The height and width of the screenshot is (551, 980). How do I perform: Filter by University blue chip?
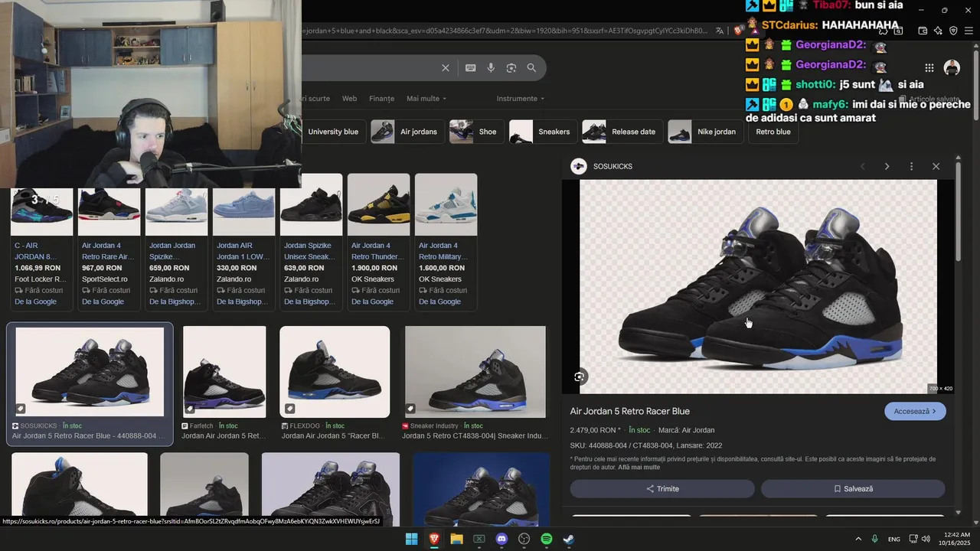click(x=333, y=132)
